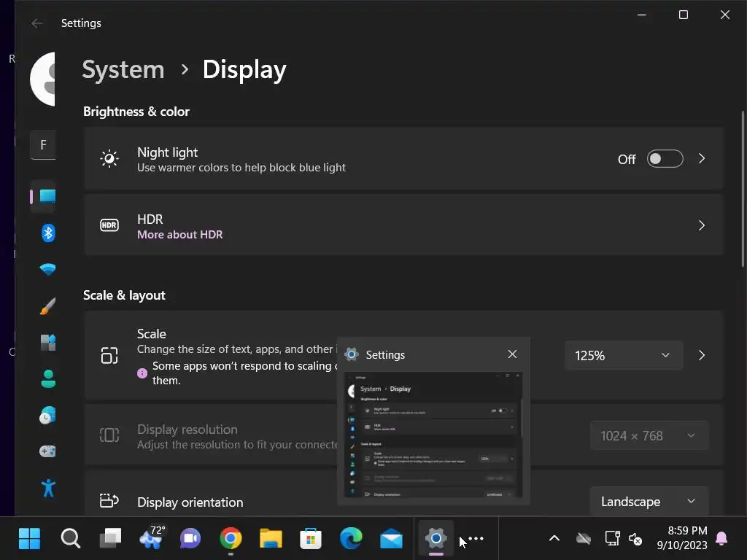Go back with the Settings back arrow
747x560 pixels.
36,23
